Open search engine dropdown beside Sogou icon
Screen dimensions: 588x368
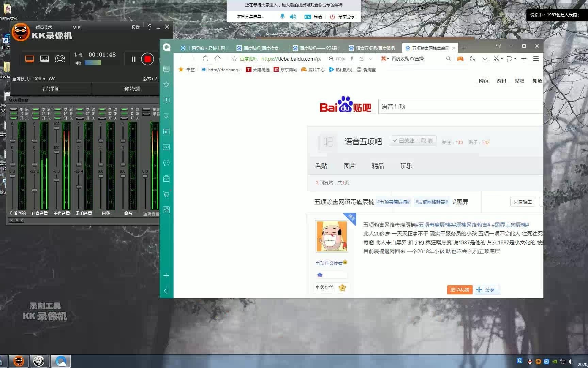pyautogui.click(x=388, y=59)
